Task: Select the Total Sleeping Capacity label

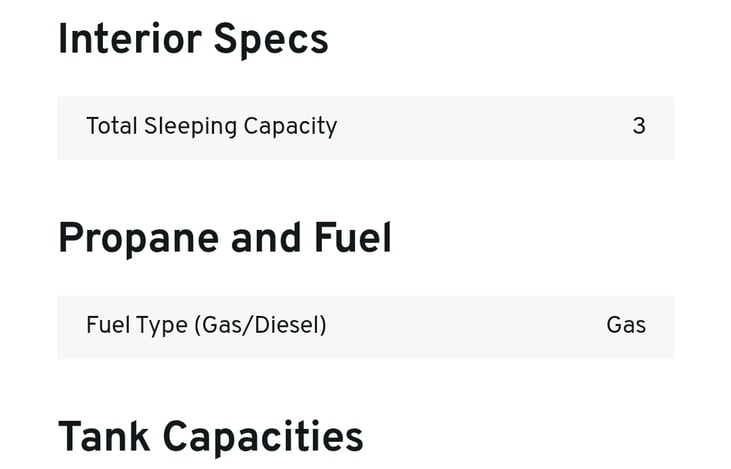Action: pos(211,126)
